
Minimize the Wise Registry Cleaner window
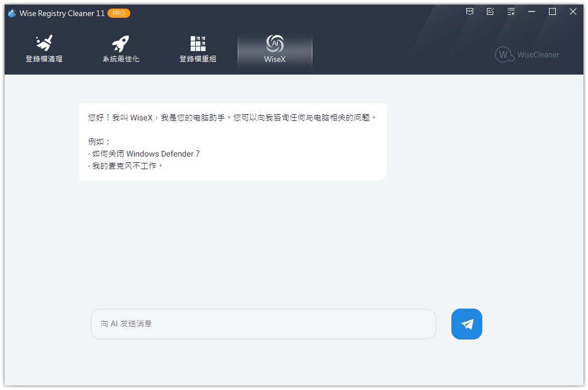531,11
